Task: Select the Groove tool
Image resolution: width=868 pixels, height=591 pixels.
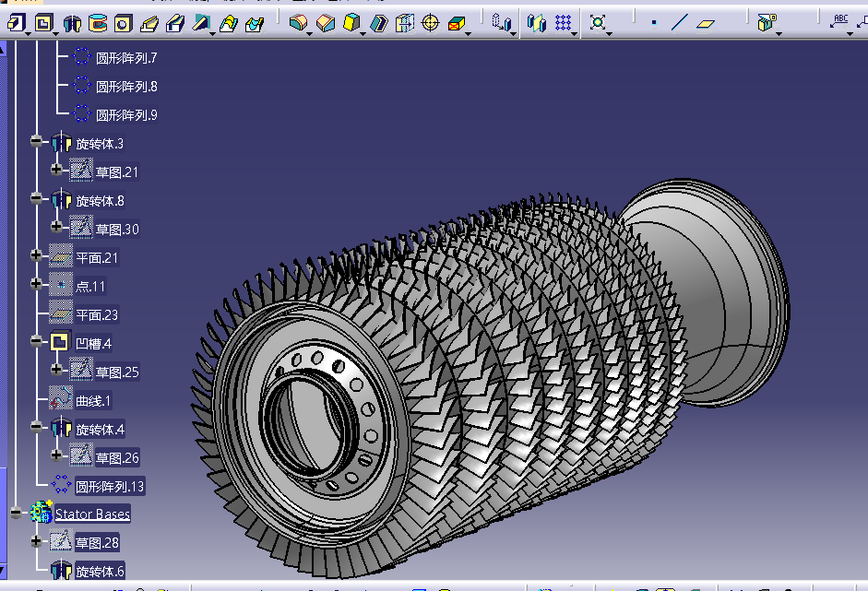Action: (98, 23)
